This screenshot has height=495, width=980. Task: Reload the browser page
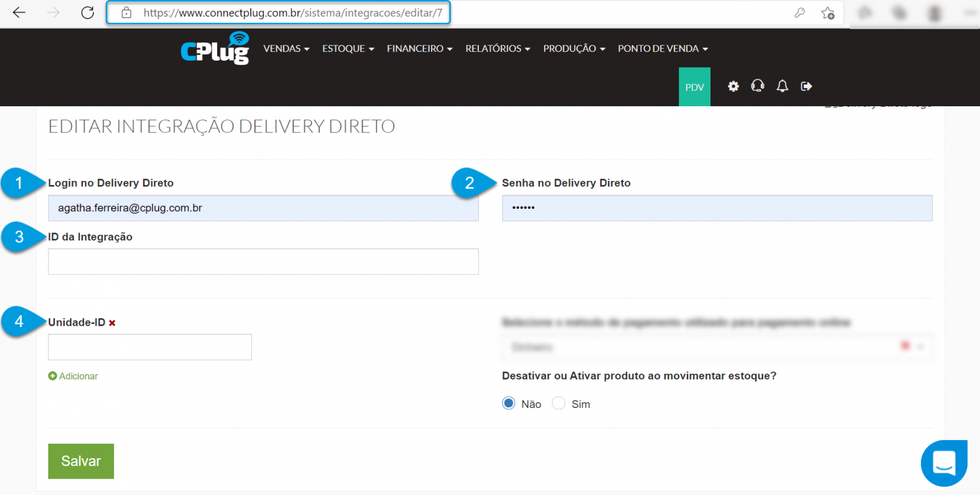point(87,13)
